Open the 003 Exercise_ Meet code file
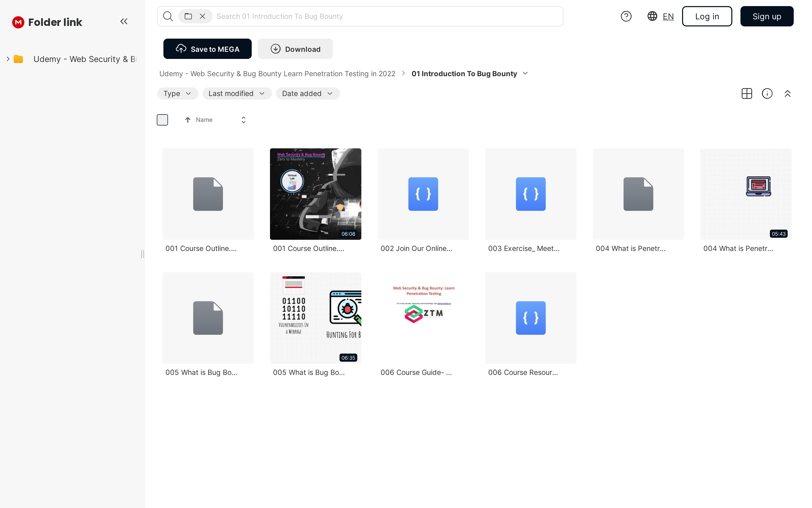The width and height of the screenshot is (812, 508). [531, 194]
